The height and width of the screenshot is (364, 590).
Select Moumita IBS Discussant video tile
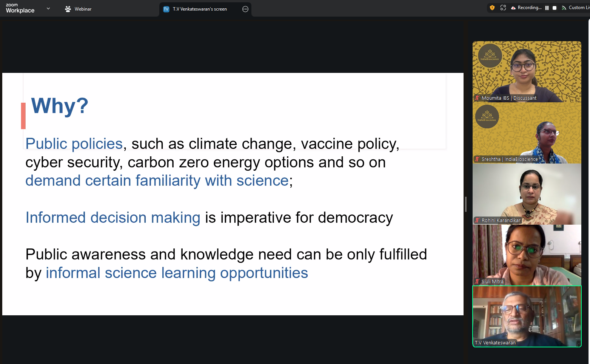click(527, 72)
